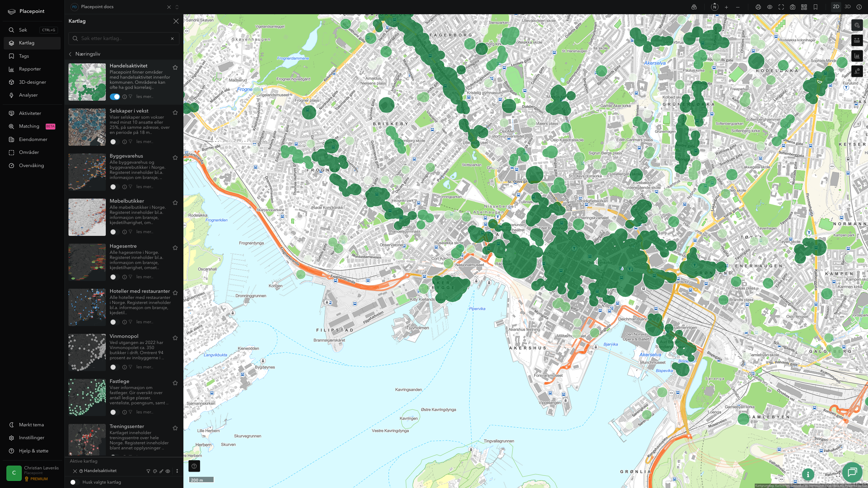This screenshot has height=488, width=868.
Task: Enable the Fastlege layer
Action: pos(115,412)
